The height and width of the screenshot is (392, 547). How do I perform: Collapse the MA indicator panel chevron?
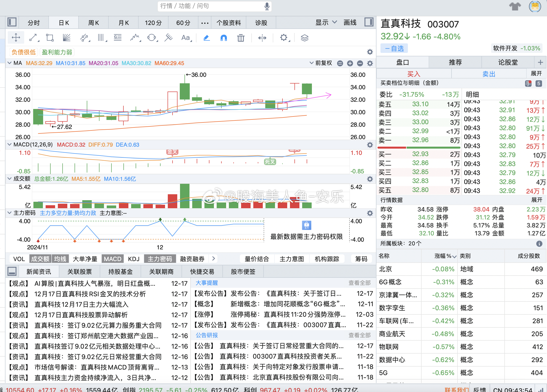coord(9,63)
